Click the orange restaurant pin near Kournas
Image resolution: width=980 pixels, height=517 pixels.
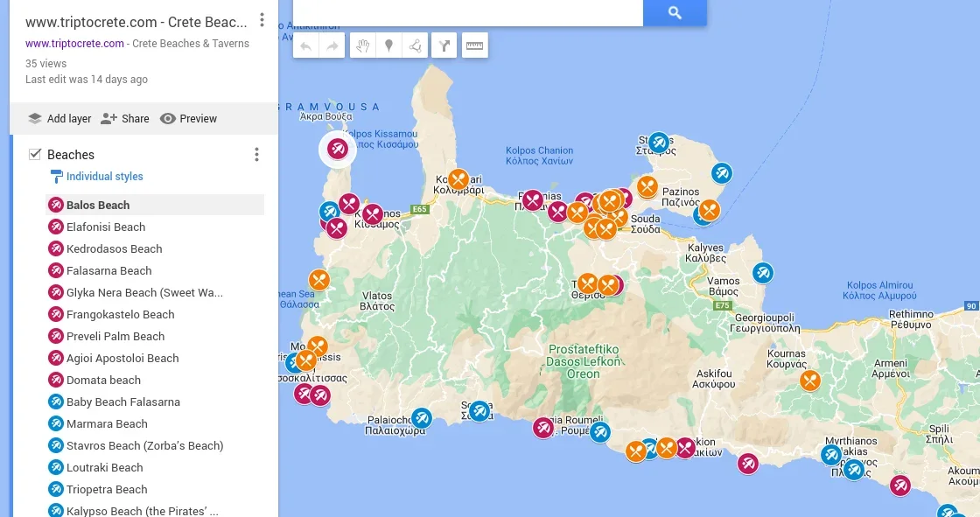click(810, 380)
